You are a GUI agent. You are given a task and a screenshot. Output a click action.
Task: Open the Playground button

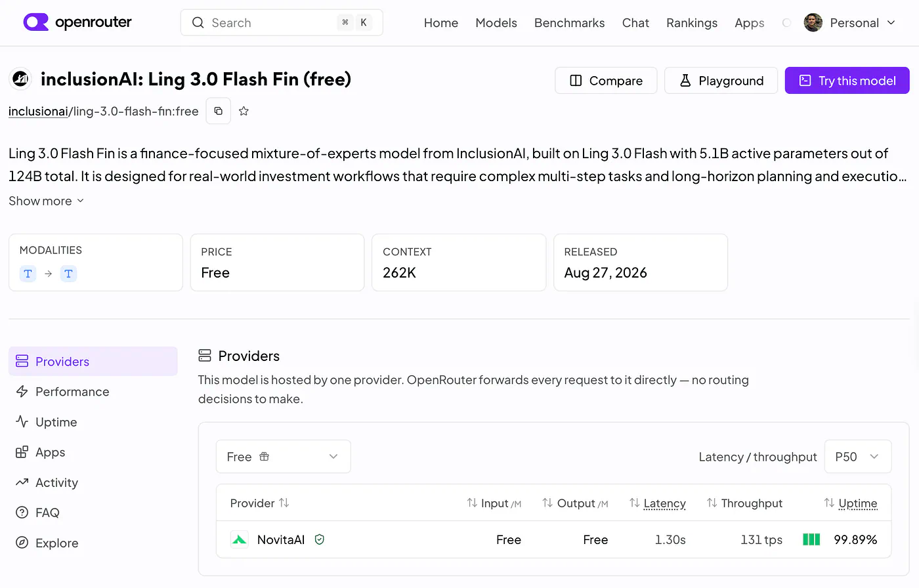721,81
